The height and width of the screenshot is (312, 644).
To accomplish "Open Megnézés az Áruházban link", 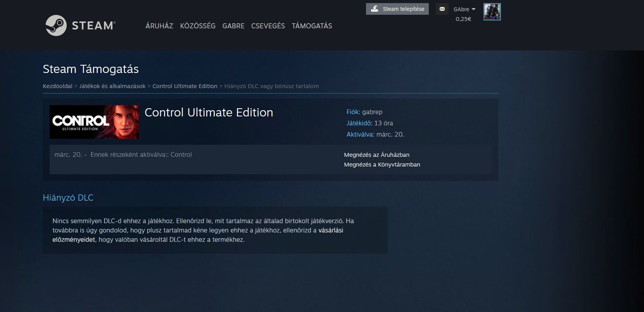I will pos(376,155).
